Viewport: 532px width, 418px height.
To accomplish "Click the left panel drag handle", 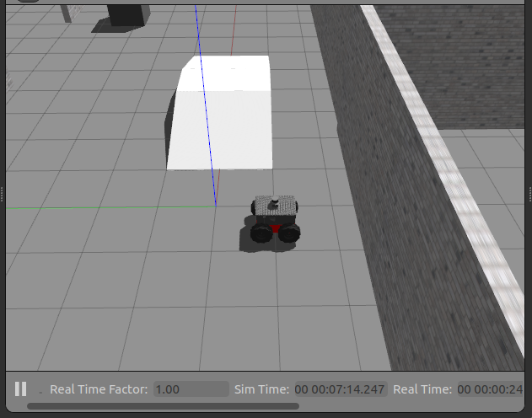I will (2, 195).
